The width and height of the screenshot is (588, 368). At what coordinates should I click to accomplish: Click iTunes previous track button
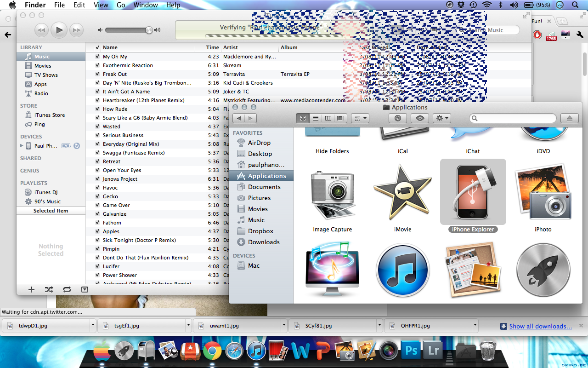(x=41, y=30)
